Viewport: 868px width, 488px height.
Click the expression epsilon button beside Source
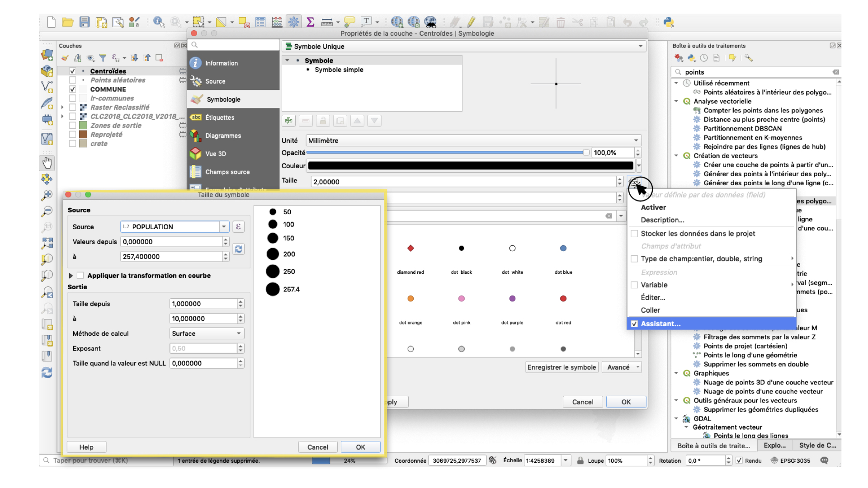238,226
